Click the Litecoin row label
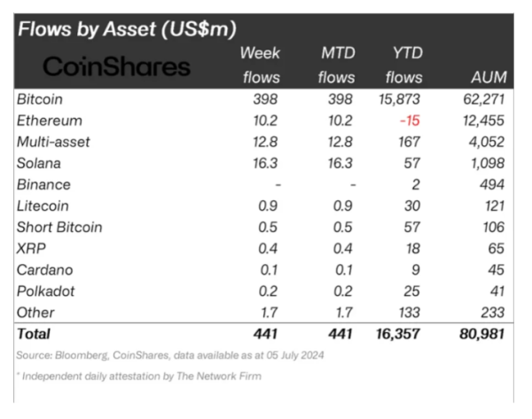Viewport: 532px width, 419px height. pyautogui.click(x=44, y=206)
